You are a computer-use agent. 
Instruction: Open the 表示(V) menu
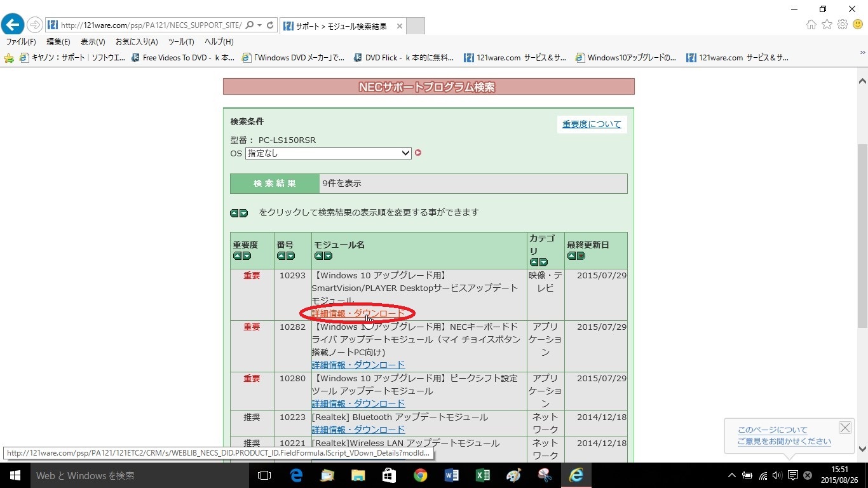(x=93, y=42)
